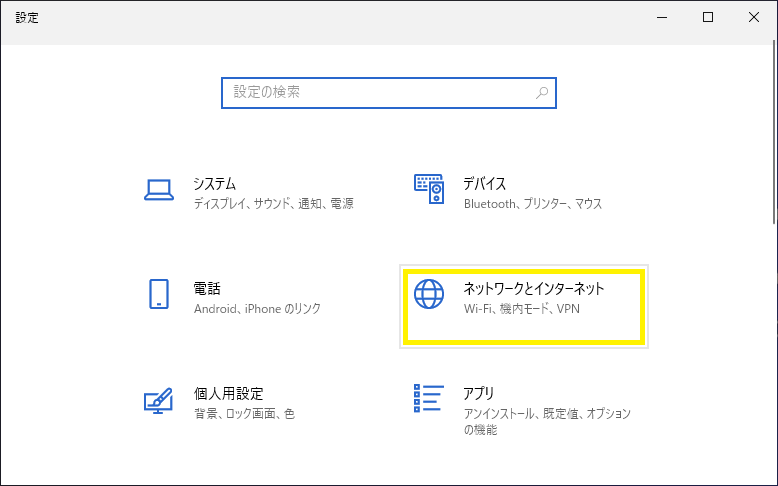Open the アプリ category title
The image size is (778, 486).
coord(479,394)
